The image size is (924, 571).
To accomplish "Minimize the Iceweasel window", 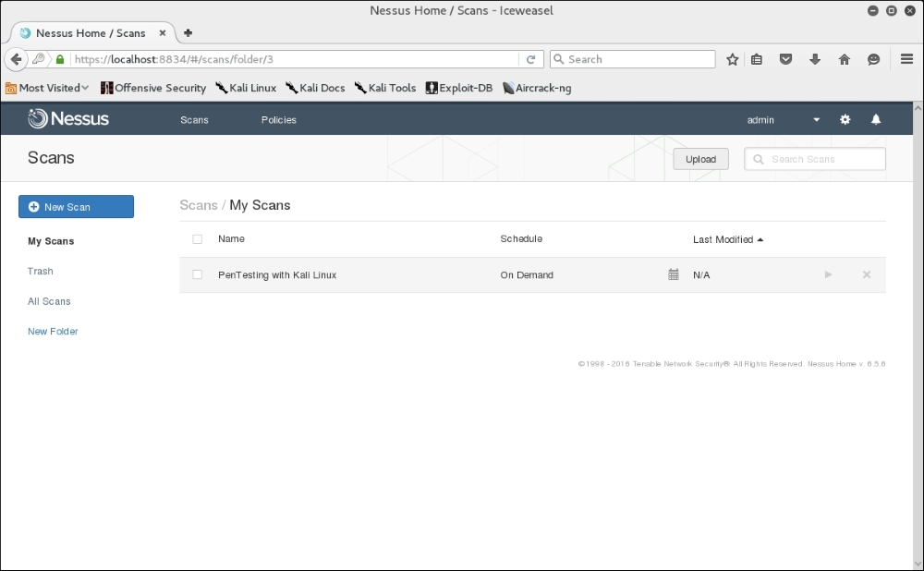I will pyautogui.click(x=873, y=10).
